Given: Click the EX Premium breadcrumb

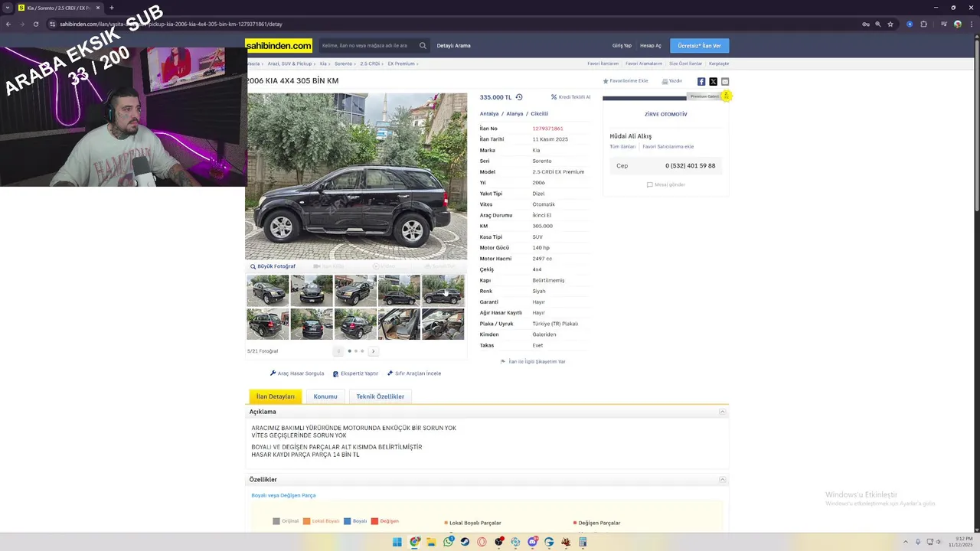Looking at the screenshot, I should [401, 64].
